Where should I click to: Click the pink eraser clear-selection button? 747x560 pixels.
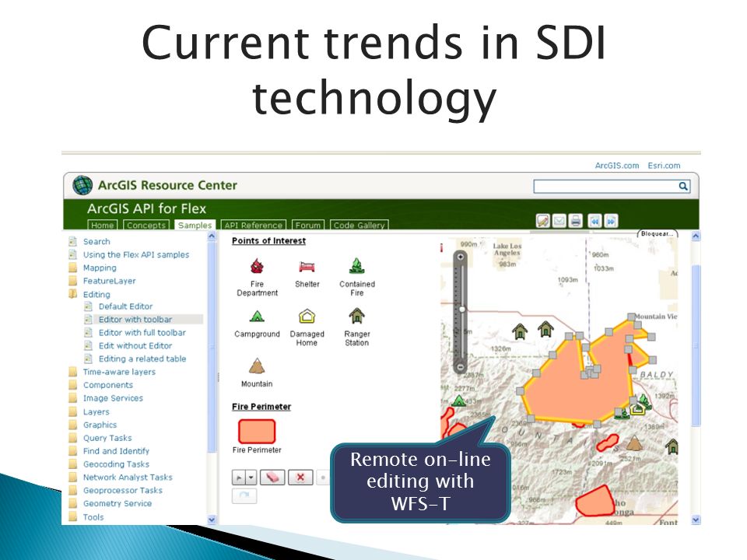click(x=272, y=477)
